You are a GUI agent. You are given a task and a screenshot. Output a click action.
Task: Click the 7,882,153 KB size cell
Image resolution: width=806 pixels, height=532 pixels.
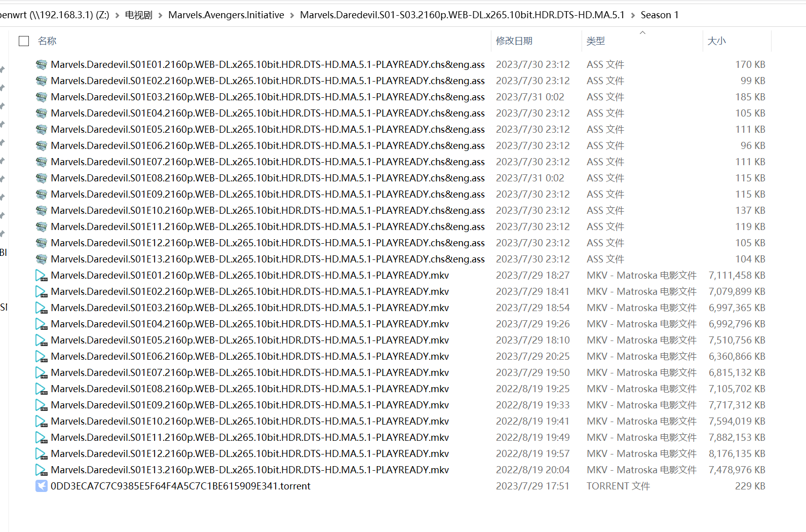pyautogui.click(x=737, y=437)
